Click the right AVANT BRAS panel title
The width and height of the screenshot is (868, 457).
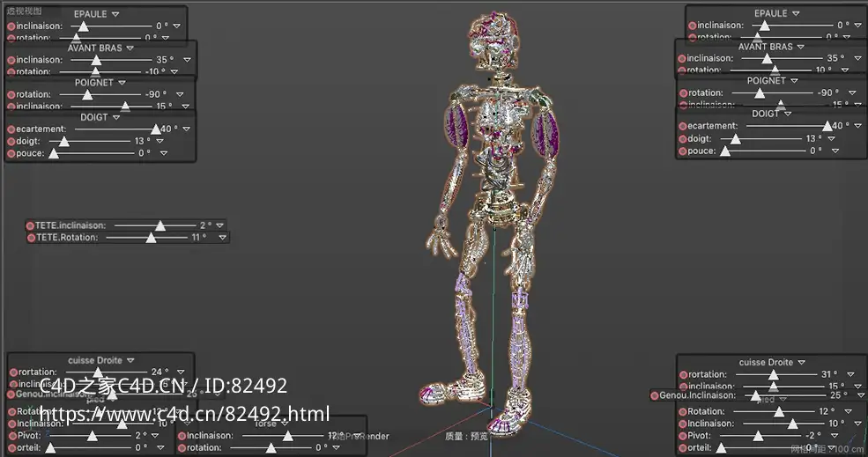tap(766, 47)
